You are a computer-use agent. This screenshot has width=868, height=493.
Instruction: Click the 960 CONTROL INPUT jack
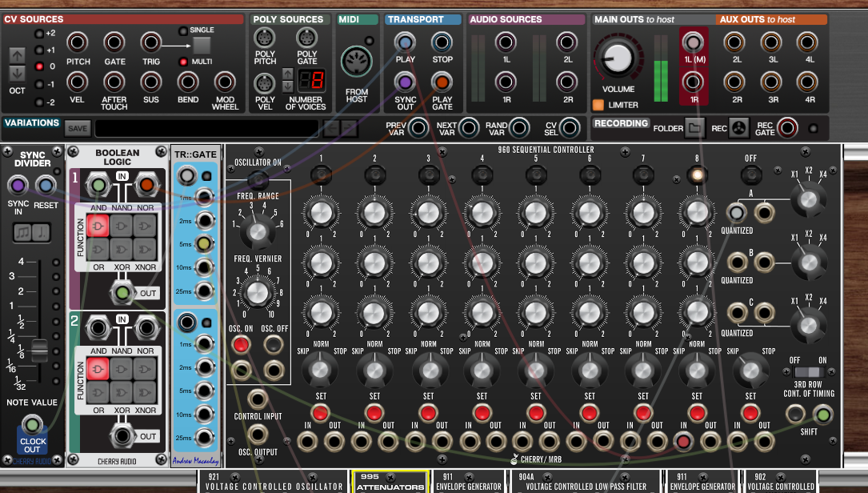(x=258, y=399)
